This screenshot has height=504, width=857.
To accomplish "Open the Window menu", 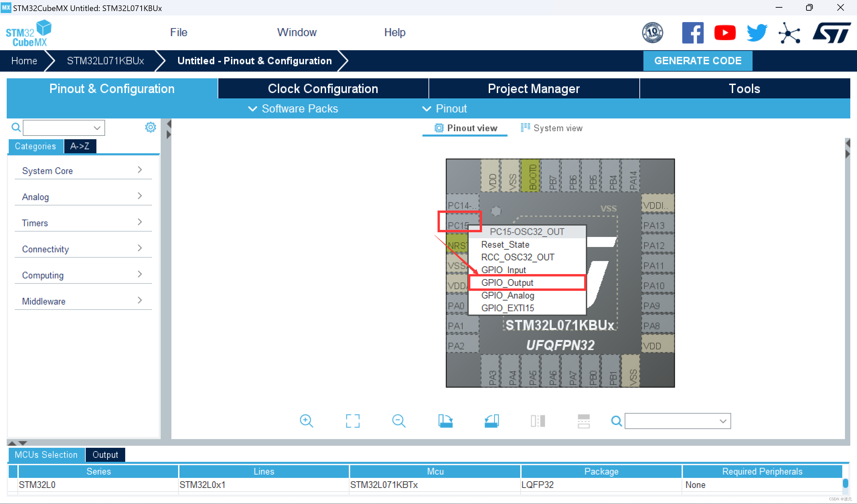I will pos(297,32).
